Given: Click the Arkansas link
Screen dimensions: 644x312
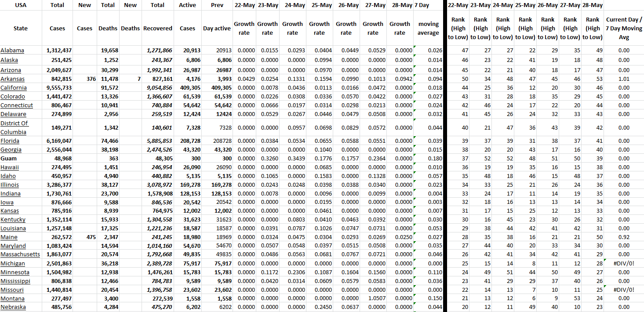Looking at the screenshot, I should click(13, 79).
